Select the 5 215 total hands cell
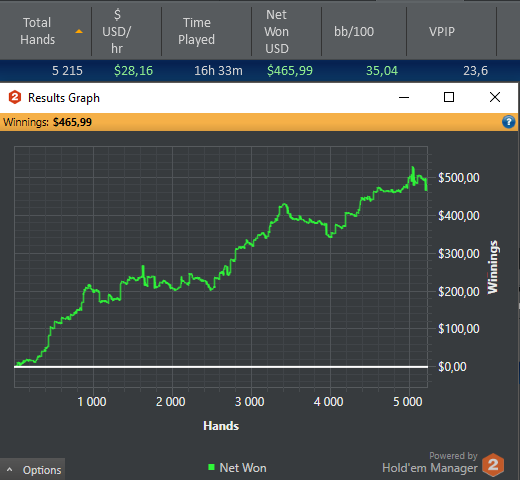The width and height of the screenshot is (520, 480). [x=67, y=71]
